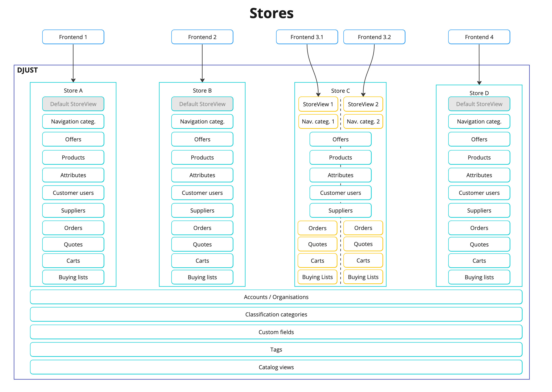Click Attributes under Store C
The height and width of the screenshot is (392, 552).
(340, 175)
